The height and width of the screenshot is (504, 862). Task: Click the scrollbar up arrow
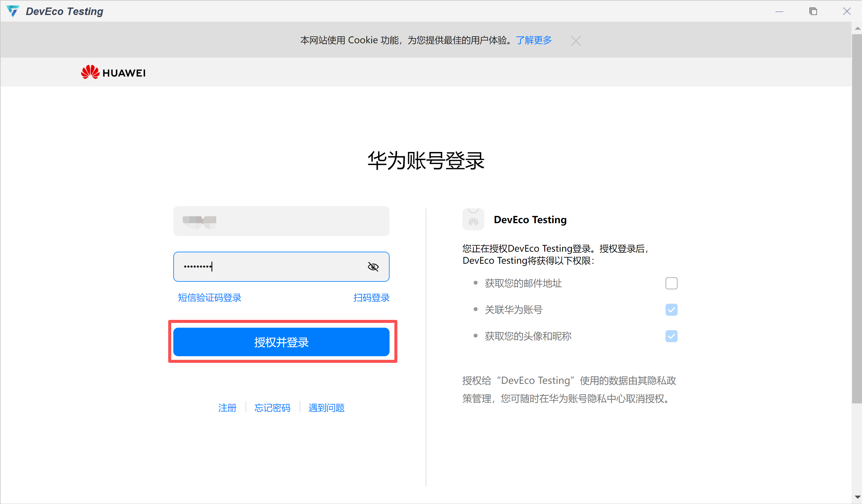[857, 29]
